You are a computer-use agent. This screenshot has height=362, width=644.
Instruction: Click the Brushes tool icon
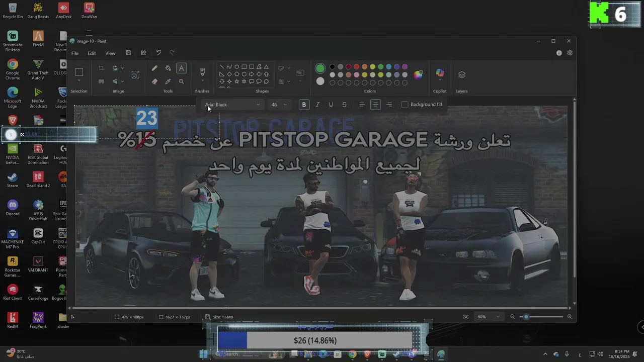[x=202, y=72]
